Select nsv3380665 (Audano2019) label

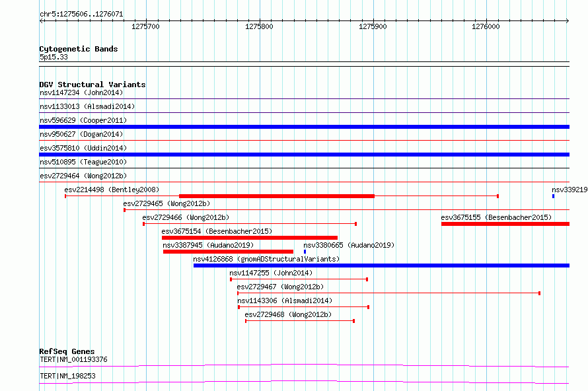349,245
